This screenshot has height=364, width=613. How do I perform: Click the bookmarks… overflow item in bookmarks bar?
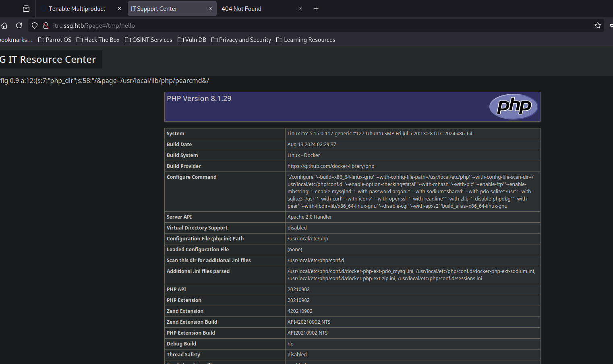[16, 39]
